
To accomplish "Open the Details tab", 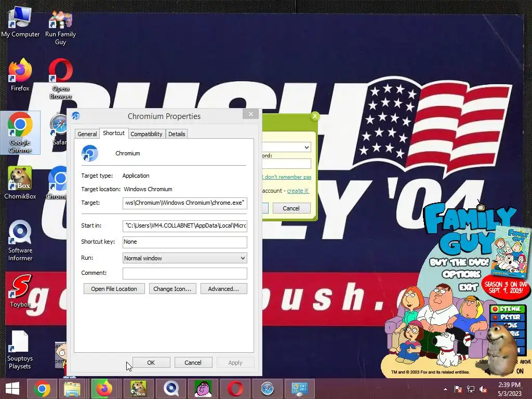I will 177,134.
